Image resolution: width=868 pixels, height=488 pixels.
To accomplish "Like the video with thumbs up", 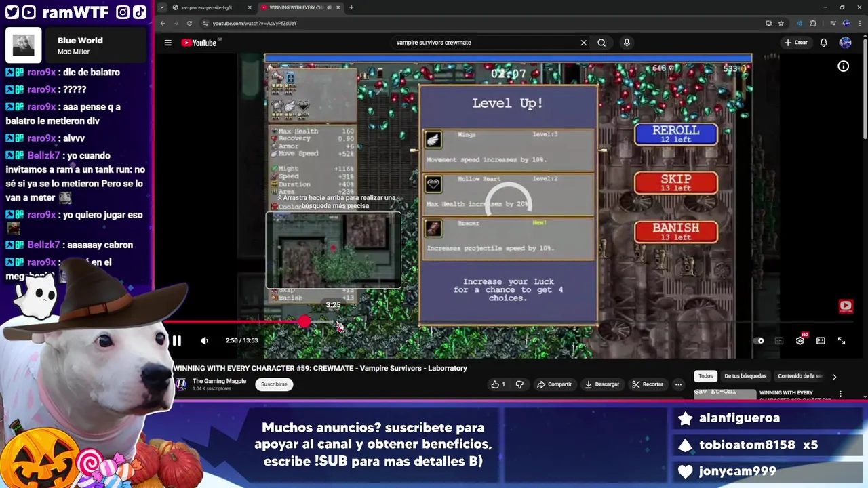I will pyautogui.click(x=498, y=384).
